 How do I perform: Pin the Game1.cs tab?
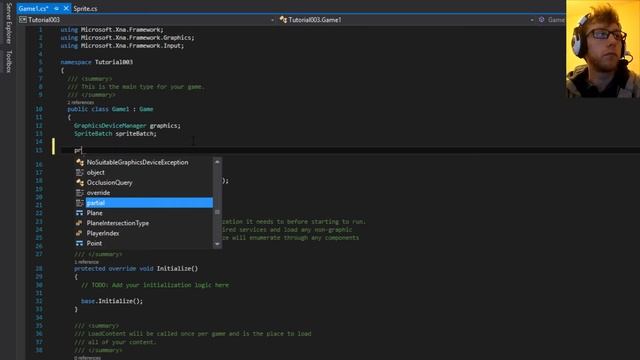56,9
